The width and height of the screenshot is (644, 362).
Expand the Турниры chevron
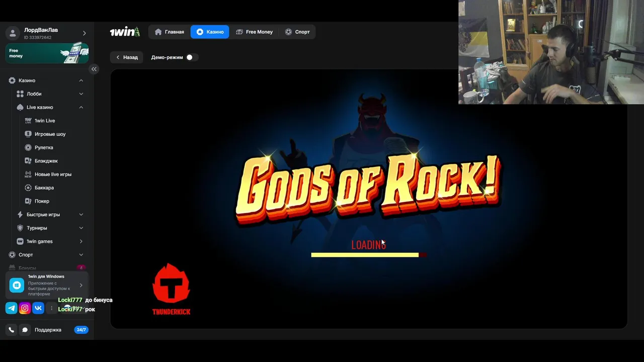(81, 228)
